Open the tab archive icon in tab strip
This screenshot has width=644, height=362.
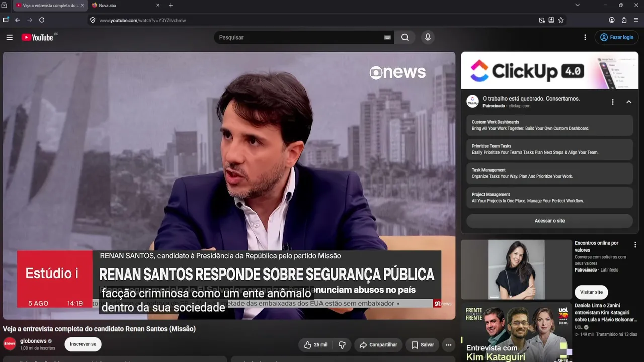(4, 5)
